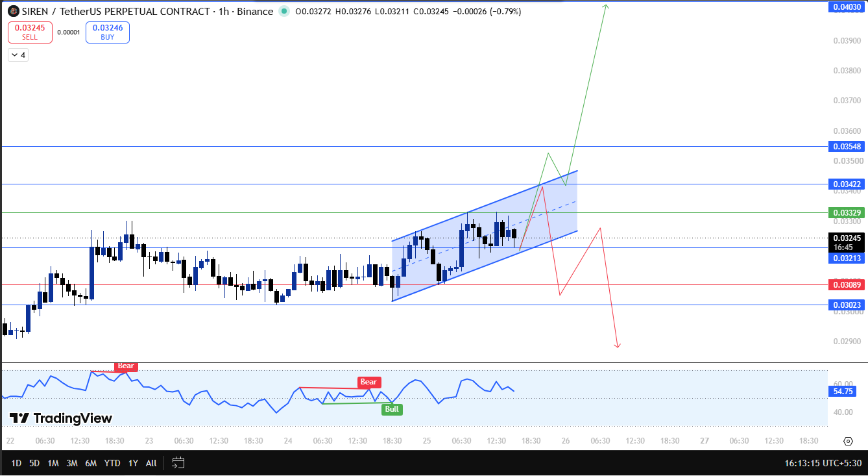Click the green 0.03329 price label
Viewport: 868px width, 476px height.
coord(847,213)
